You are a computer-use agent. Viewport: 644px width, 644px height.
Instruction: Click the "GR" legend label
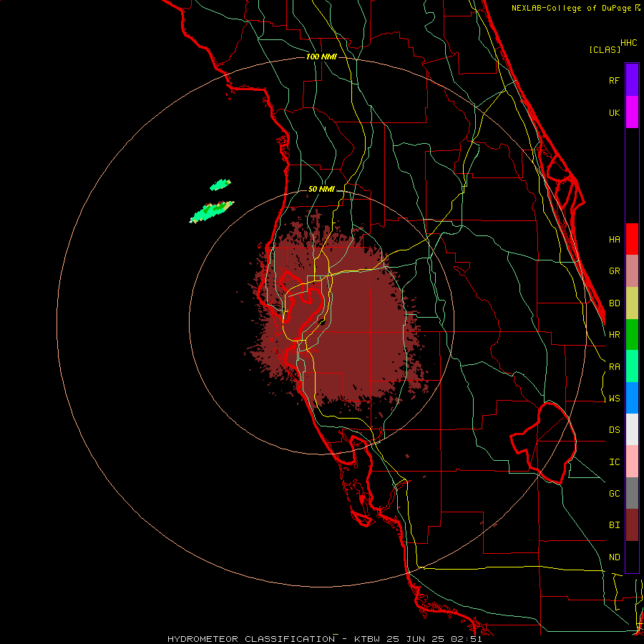coord(615,271)
